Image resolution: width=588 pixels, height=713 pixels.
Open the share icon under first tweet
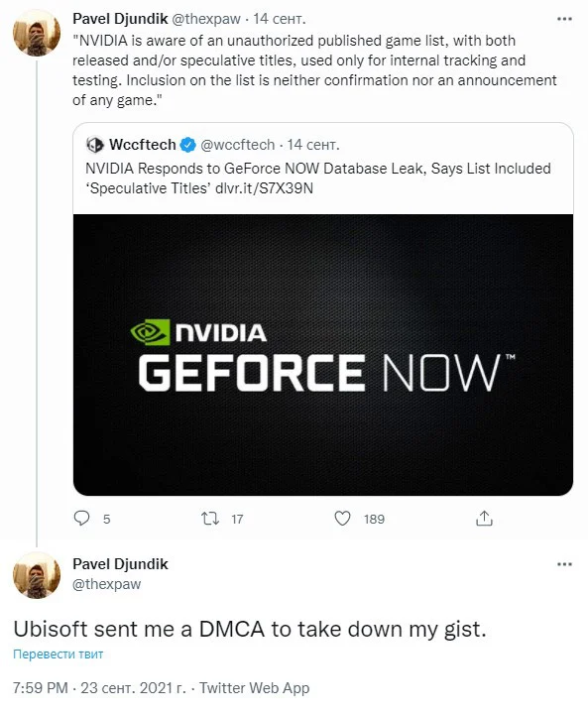(484, 518)
